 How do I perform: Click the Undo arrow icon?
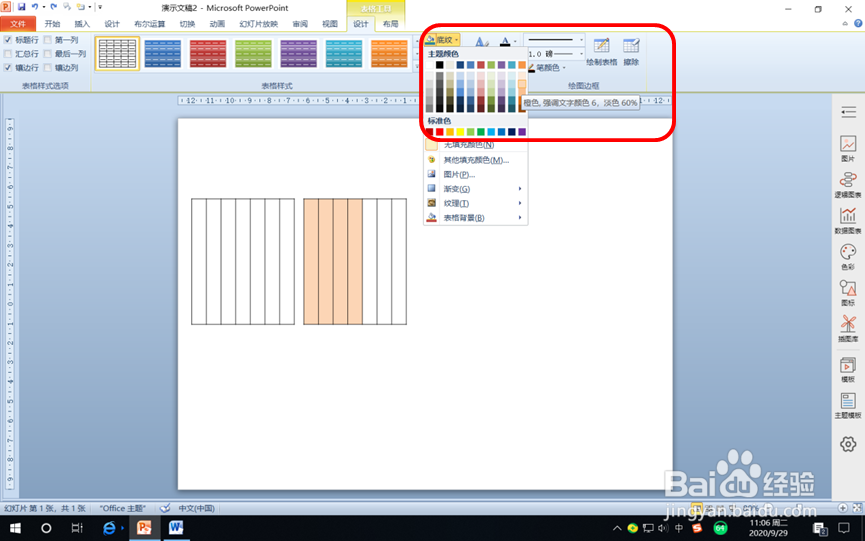(x=35, y=7)
